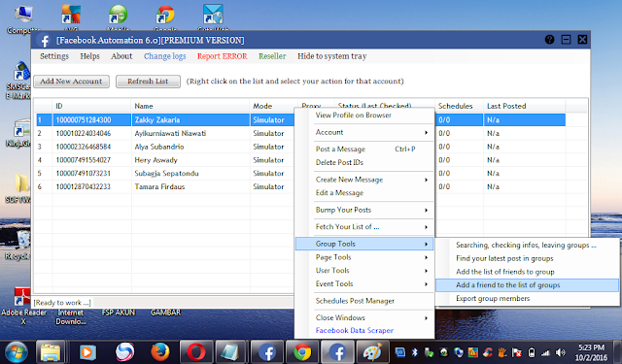Open Firefox from the taskbar
Viewport: 622px width, 364px height.
[x=160, y=351]
